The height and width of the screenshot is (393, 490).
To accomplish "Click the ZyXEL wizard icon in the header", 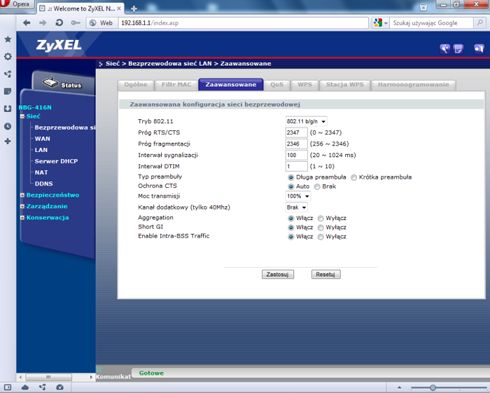I will click(x=445, y=49).
